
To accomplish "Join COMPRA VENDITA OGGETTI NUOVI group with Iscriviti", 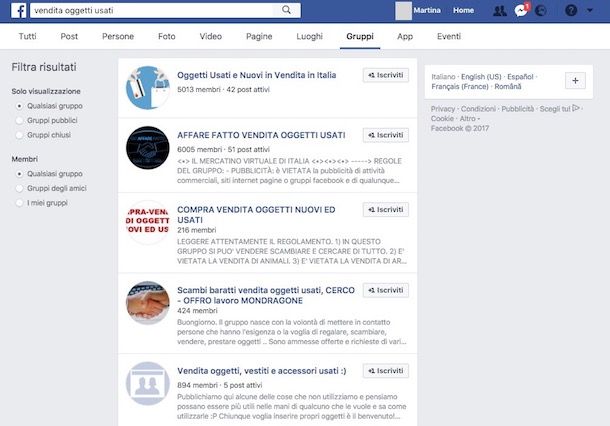I will 386,210.
